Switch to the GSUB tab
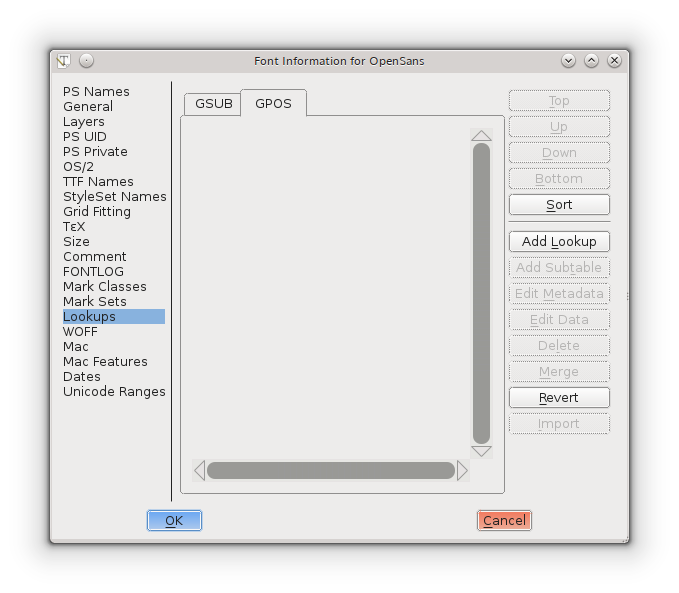This screenshot has height=593, width=679. [213, 104]
